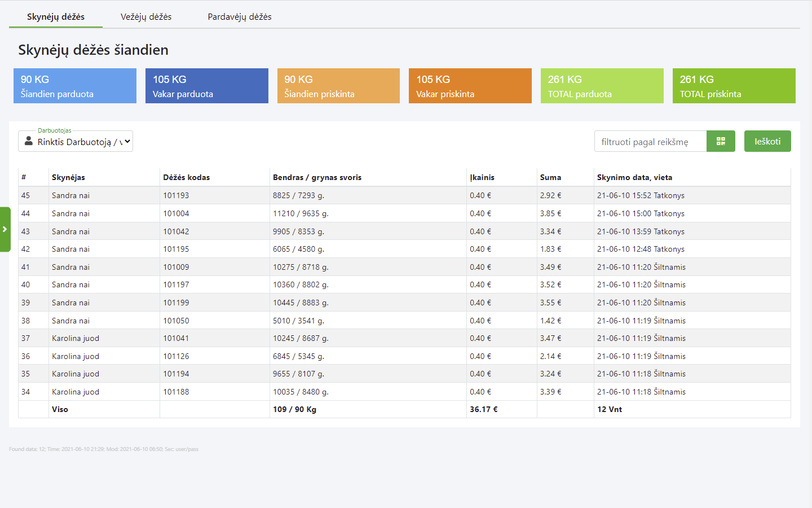The image size is (812, 508).
Task: Switch to Vežėjų dėžės tab
Action: point(146,17)
